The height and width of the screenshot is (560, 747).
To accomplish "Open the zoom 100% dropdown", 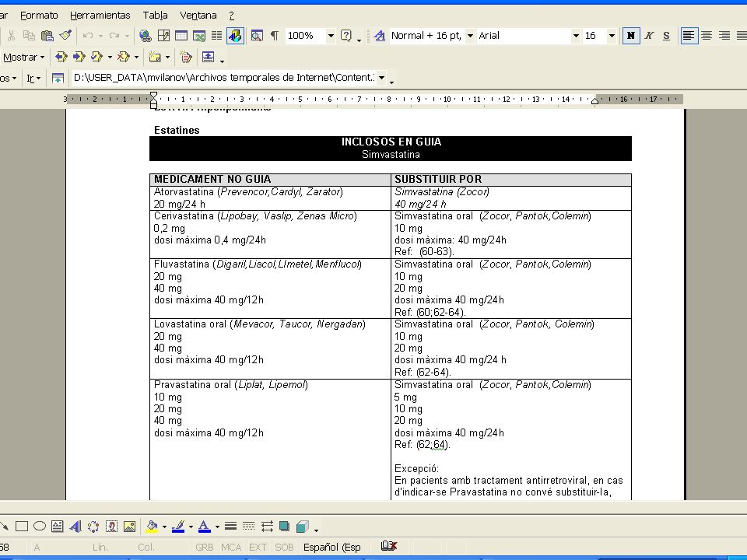I will (331, 36).
